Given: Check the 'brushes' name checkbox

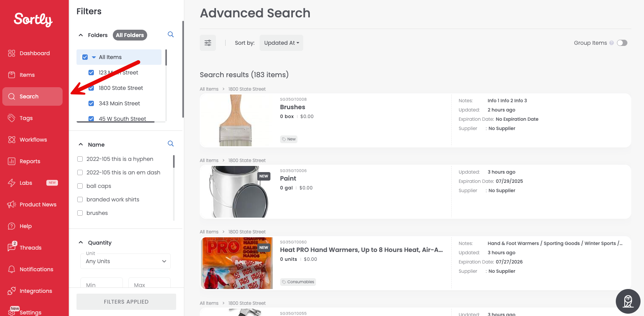Looking at the screenshot, I should [80, 213].
